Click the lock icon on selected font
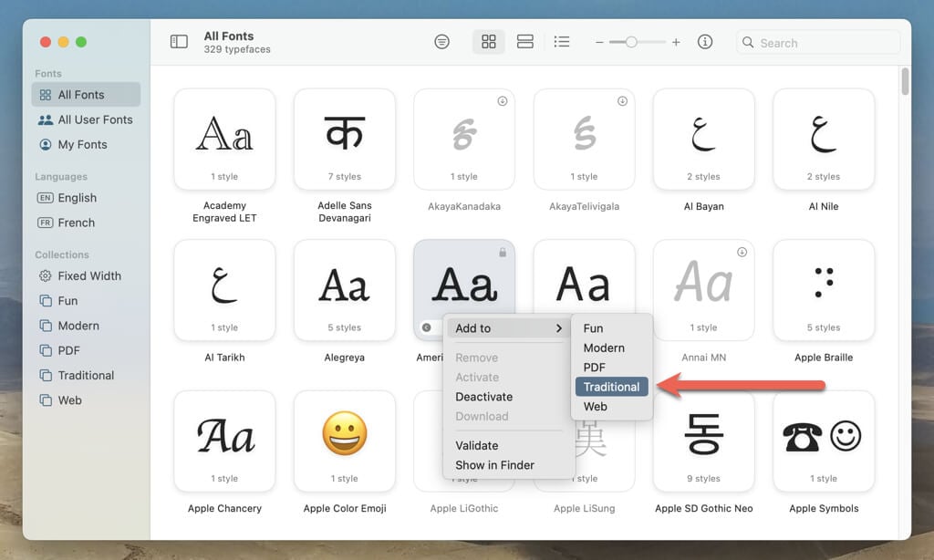The width and height of the screenshot is (934, 560). [503, 253]
